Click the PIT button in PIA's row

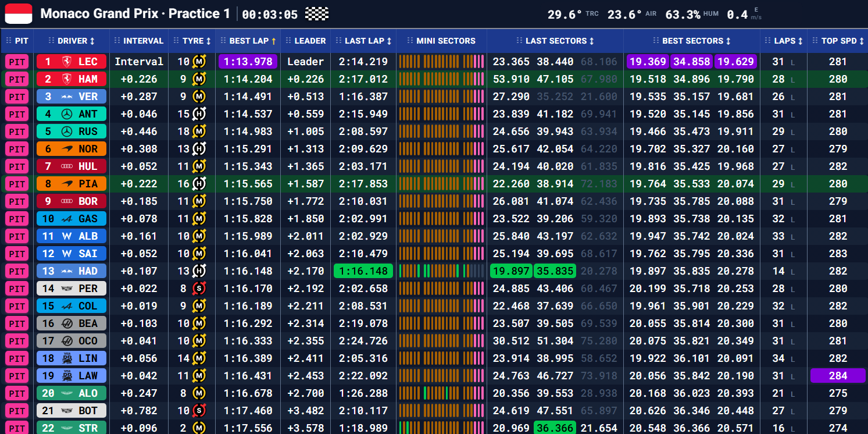tap(17, 184)
